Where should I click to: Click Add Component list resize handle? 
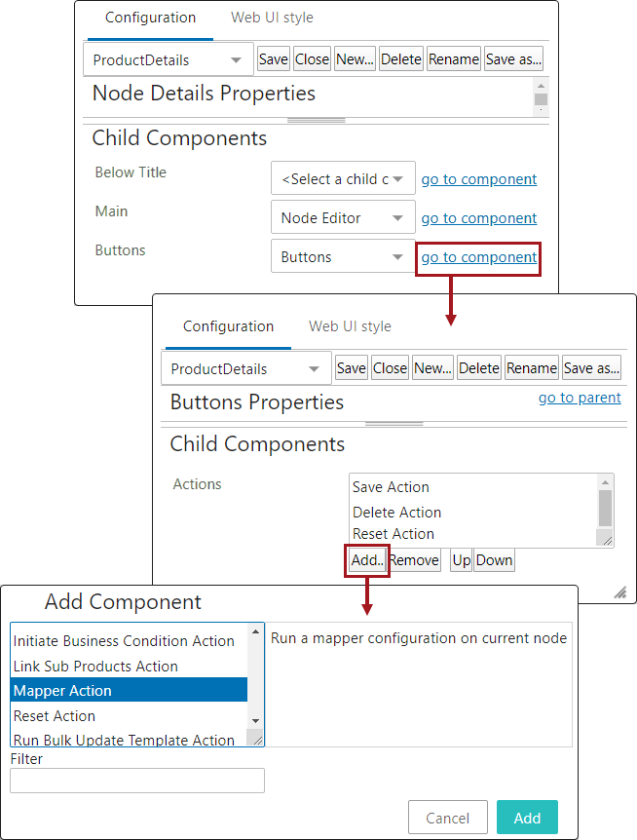coord(257,739)
